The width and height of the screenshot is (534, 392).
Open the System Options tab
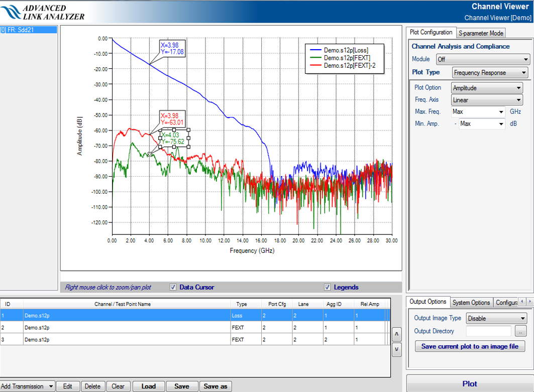point(471,303)
